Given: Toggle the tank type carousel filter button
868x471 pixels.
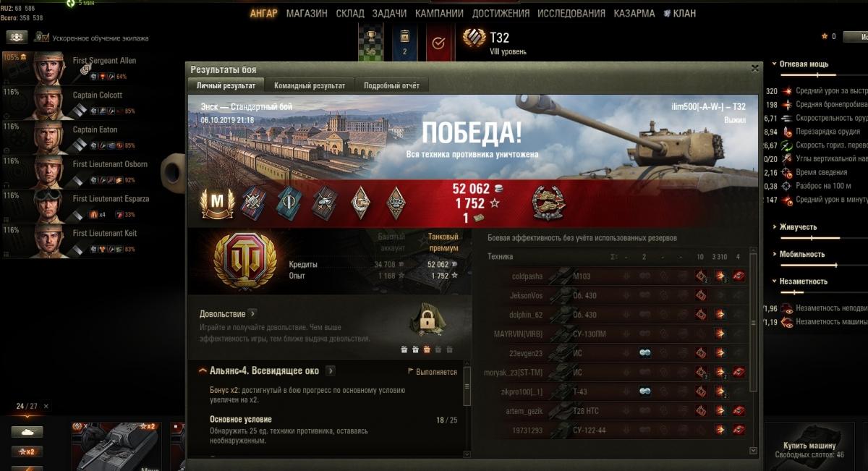Looking at the screenshot, I should tap(27, 432).
